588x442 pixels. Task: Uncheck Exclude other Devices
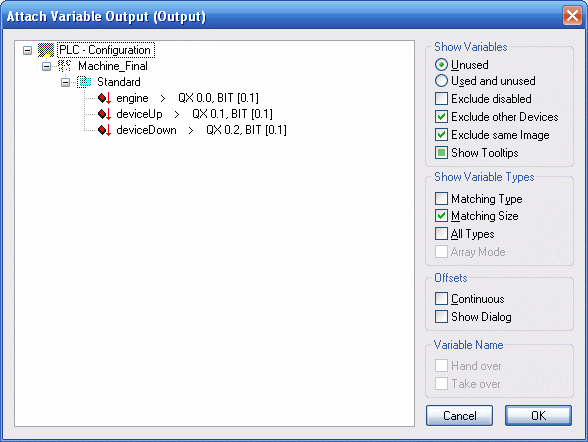point(441,117)
